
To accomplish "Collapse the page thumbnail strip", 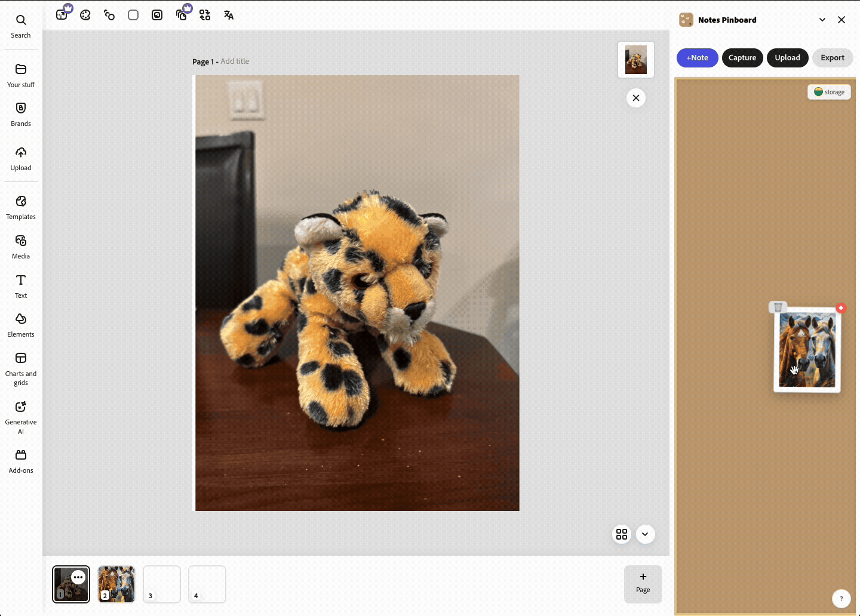I will (645, 534).
